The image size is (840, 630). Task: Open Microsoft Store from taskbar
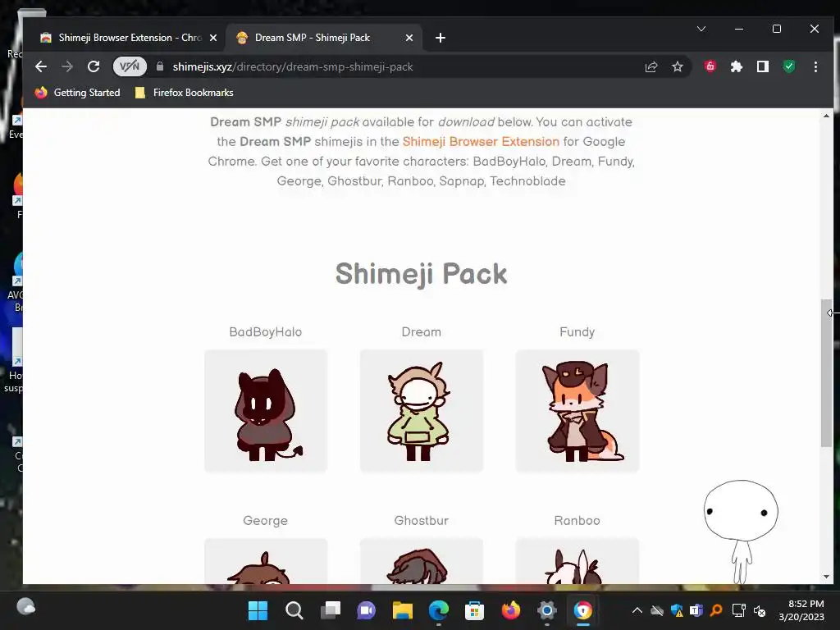475,610
